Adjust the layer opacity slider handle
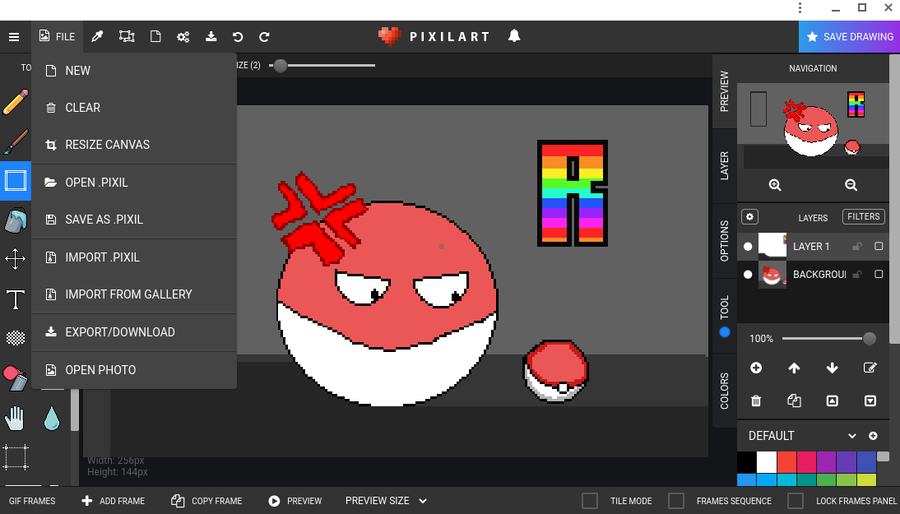 click(870, 338)
